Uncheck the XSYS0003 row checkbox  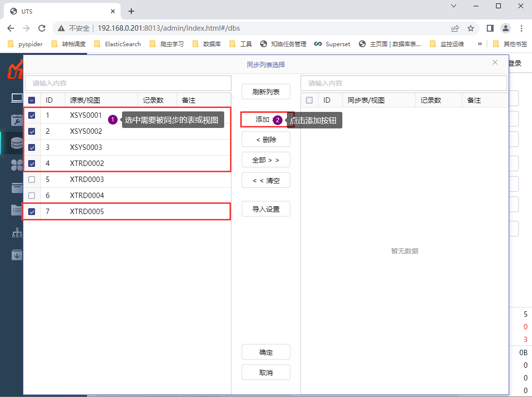click(x=32, y=147)
